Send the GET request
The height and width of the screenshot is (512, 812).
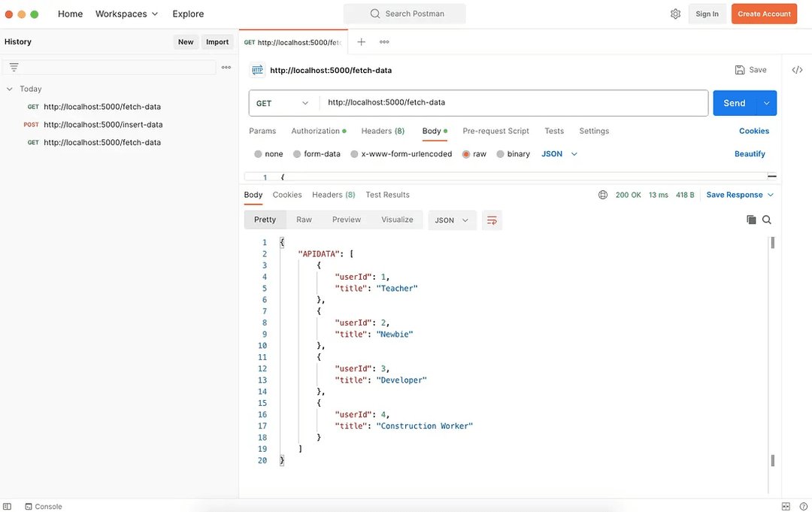735,103
